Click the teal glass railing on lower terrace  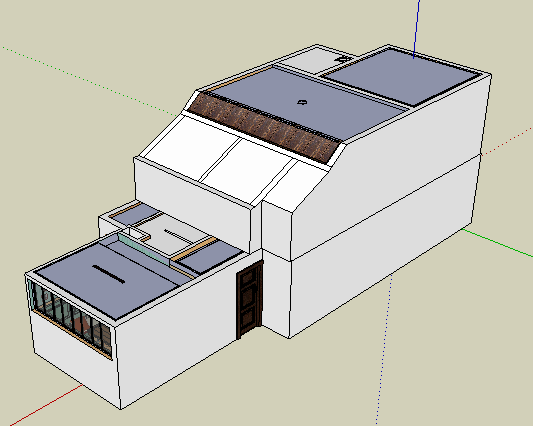[144, 249]
